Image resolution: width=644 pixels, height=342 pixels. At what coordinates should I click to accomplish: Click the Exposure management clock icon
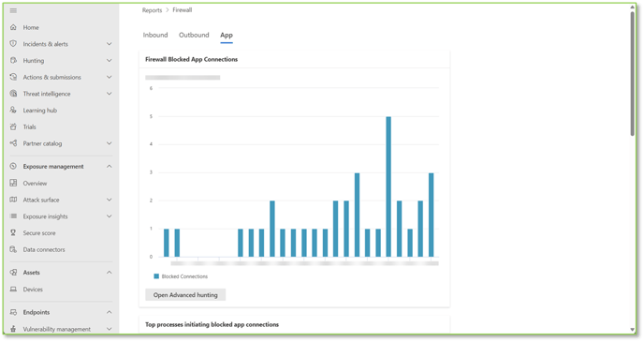click(13, 167)
